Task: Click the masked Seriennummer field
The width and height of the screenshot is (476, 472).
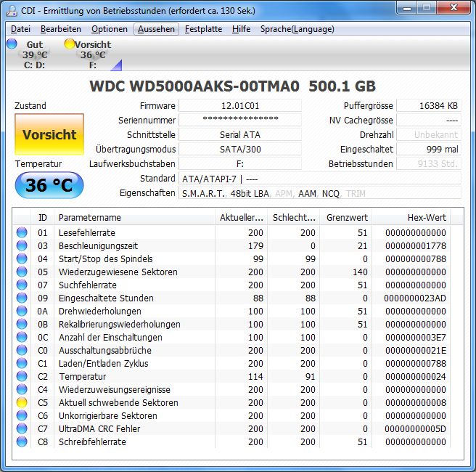Action: point(240,120)
